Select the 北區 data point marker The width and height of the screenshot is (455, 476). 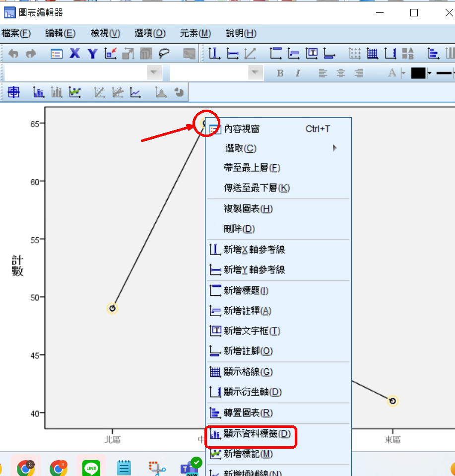click(113, 308)
